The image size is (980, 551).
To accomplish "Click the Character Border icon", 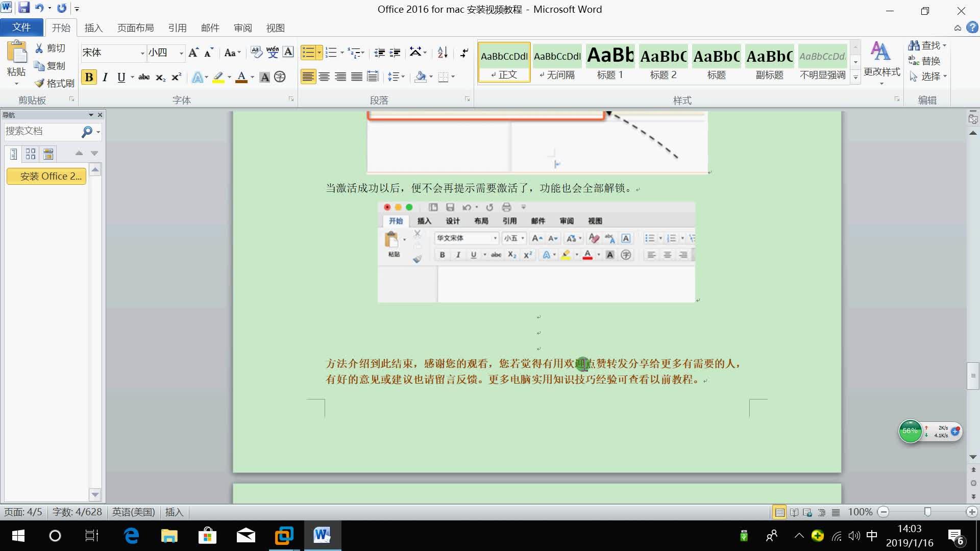I will click(288, 52).
